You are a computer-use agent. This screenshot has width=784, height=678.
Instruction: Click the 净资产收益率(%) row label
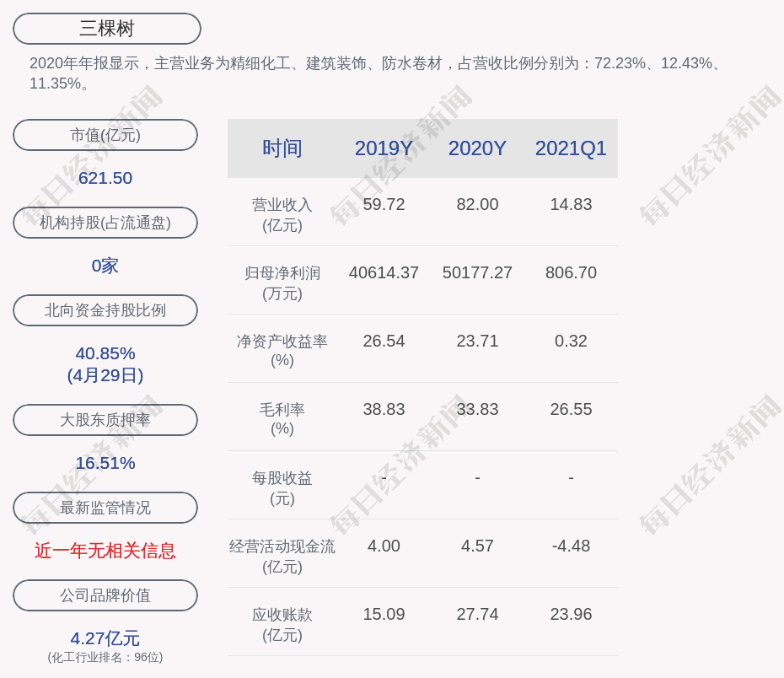point(282,352)
